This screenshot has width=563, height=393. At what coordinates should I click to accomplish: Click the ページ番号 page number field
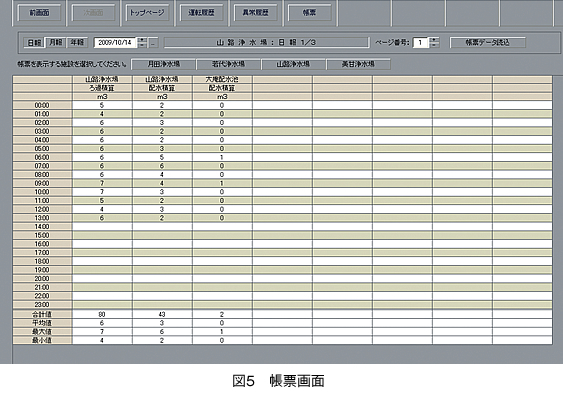tap(420, 42)
